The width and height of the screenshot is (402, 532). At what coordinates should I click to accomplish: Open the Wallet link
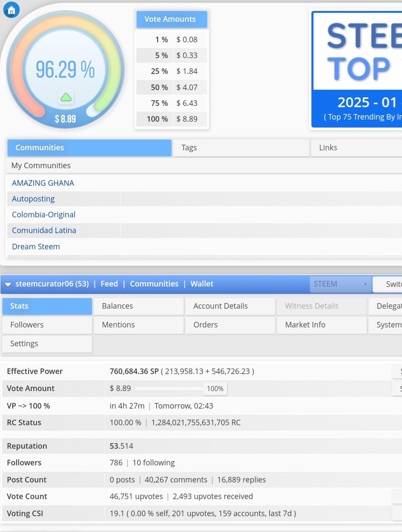coord(202,284)
